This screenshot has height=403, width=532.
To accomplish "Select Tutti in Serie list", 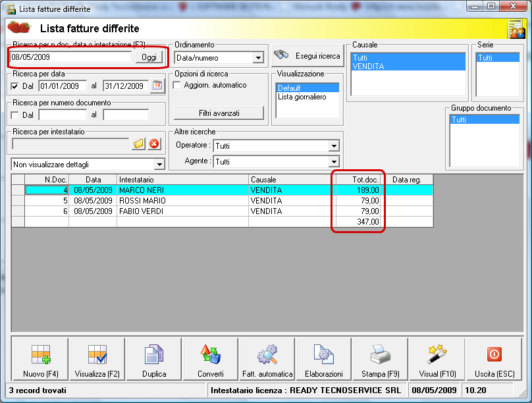I will click(498, 58).
